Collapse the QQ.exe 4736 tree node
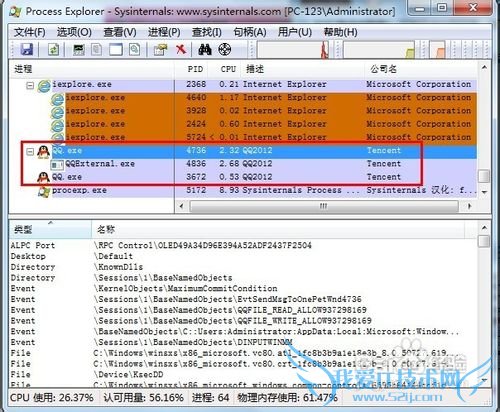Viewport: 500px width, 412px height. tap(30, 152)
